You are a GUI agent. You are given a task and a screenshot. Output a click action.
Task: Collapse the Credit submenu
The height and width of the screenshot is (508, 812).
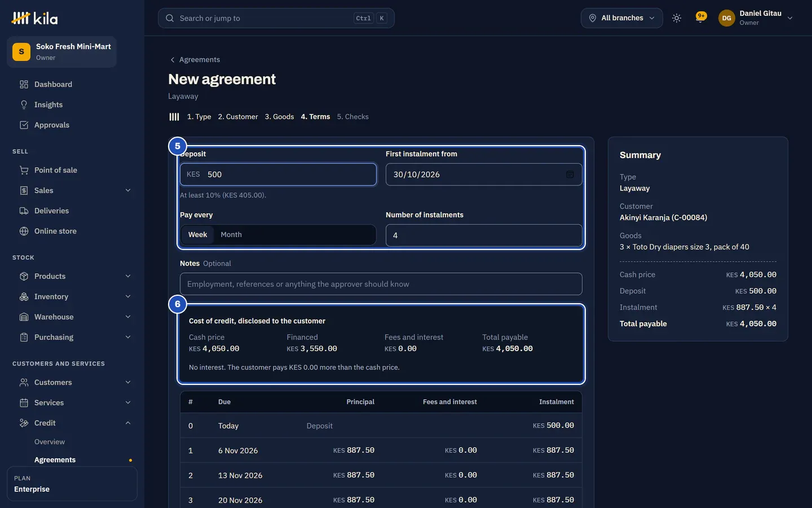128,423
